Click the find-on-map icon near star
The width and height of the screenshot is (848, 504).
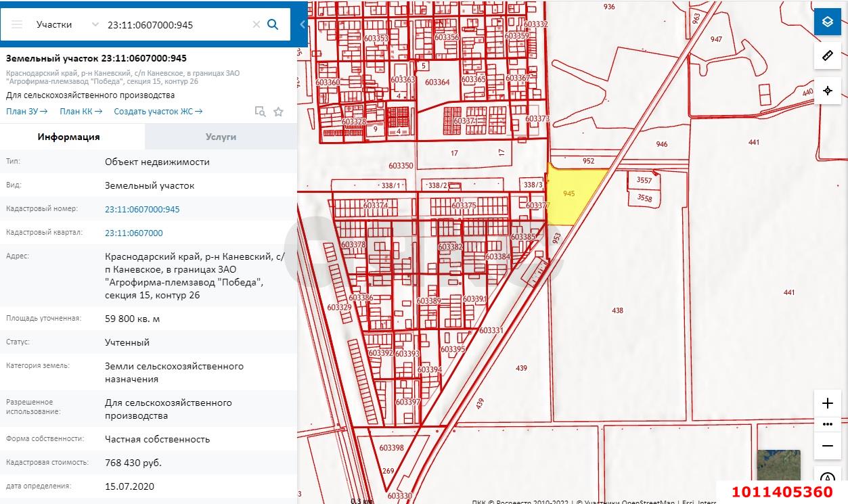tap(260, 112)
